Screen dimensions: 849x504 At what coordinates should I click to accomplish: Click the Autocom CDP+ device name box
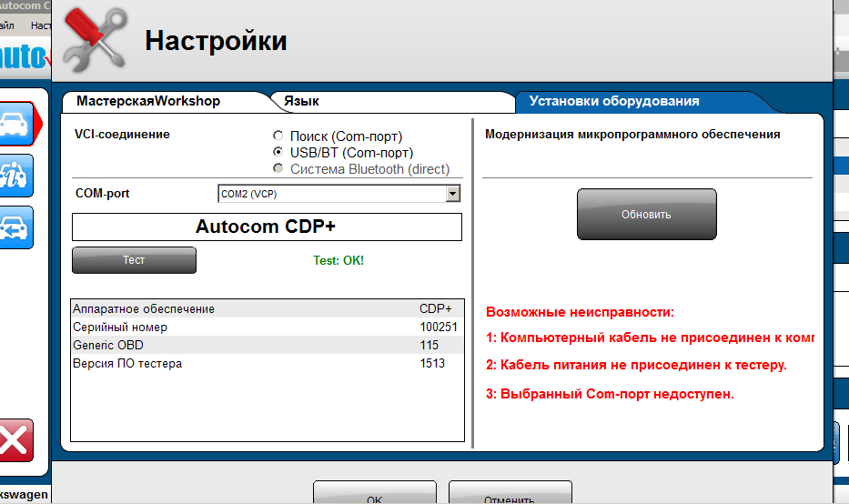click(267, 227)
